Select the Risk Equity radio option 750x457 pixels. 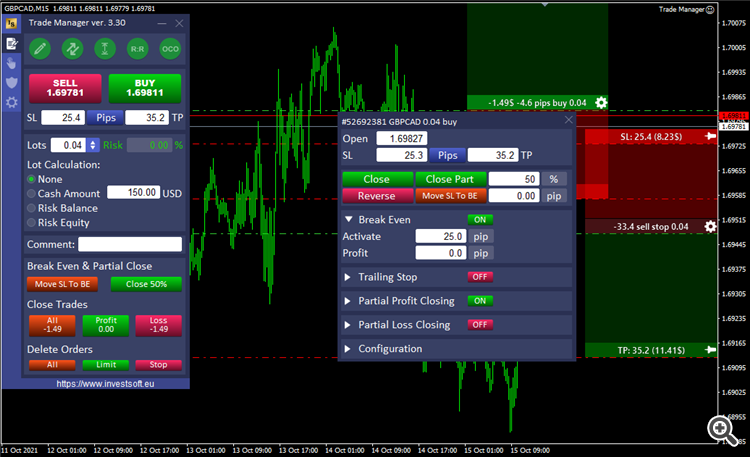(x=32, y=223)
